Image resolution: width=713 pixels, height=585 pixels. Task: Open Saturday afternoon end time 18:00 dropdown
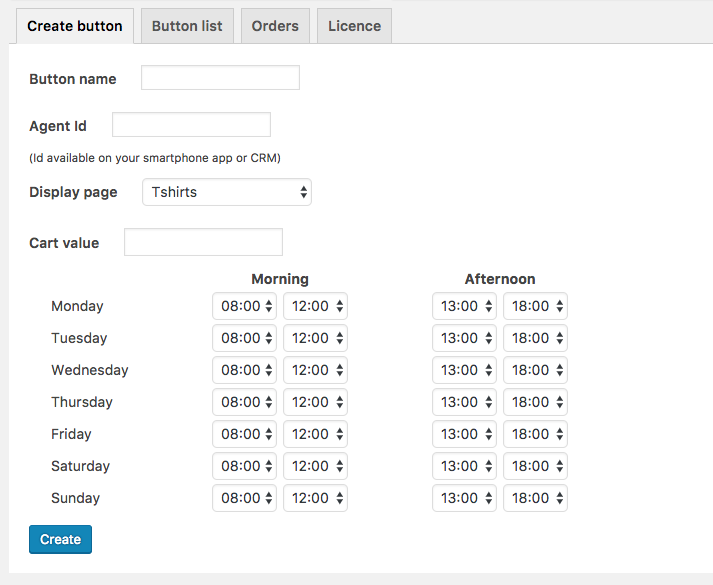point(535,466)
